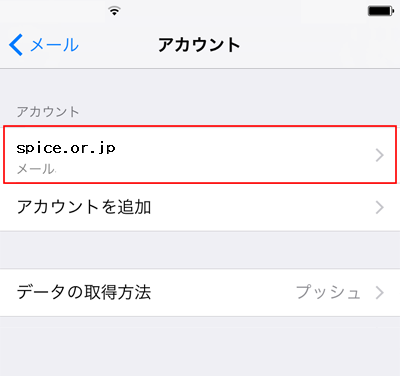This screenshot has width=400, height=376.
Task: Tap the battery indicator icon
Action: (x=381, y=11)
